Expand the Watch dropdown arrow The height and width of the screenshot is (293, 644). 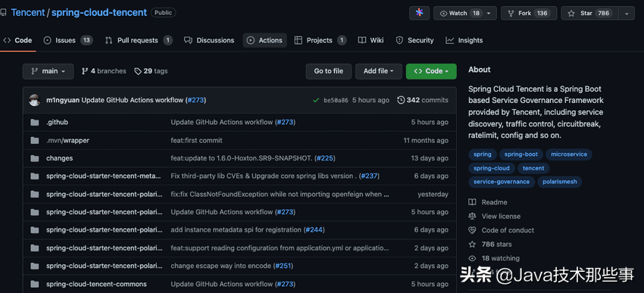pos(489,13)
